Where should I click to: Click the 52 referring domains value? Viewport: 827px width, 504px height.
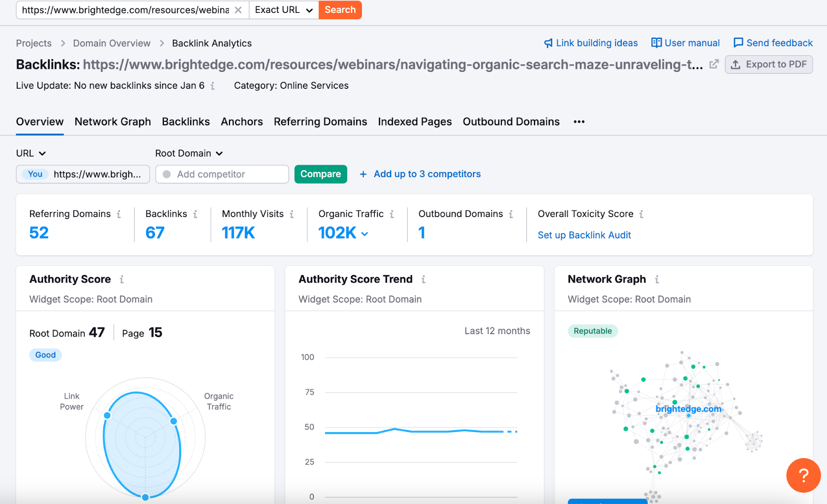39,233
